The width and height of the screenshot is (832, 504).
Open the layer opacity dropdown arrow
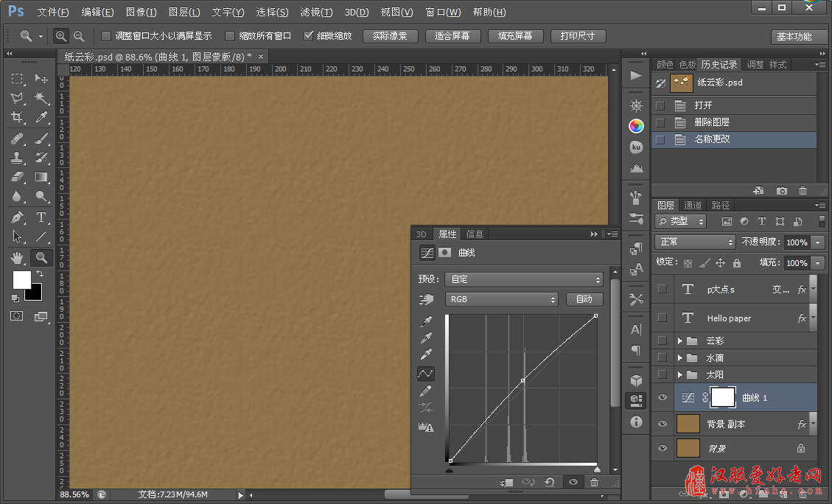[818, 242]
